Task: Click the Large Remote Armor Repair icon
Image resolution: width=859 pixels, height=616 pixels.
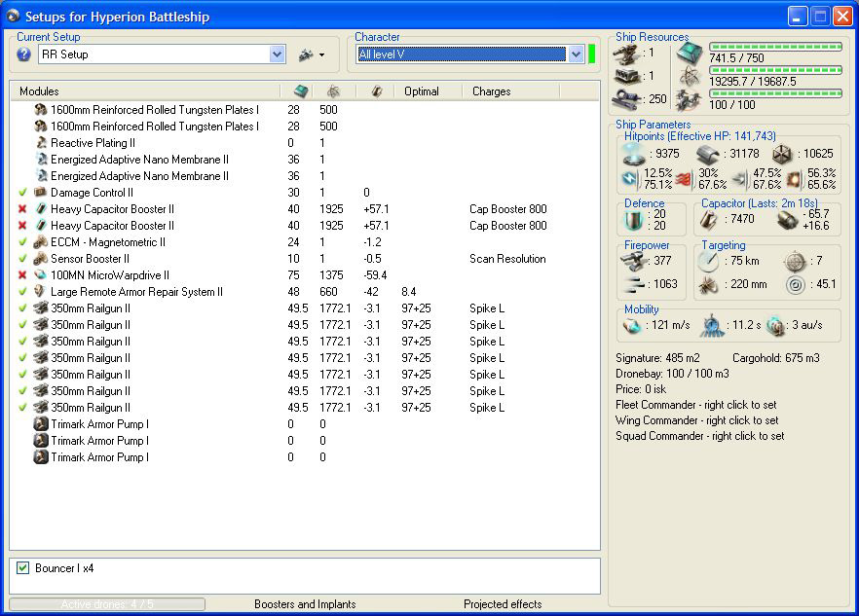Action: pos(41,292)
